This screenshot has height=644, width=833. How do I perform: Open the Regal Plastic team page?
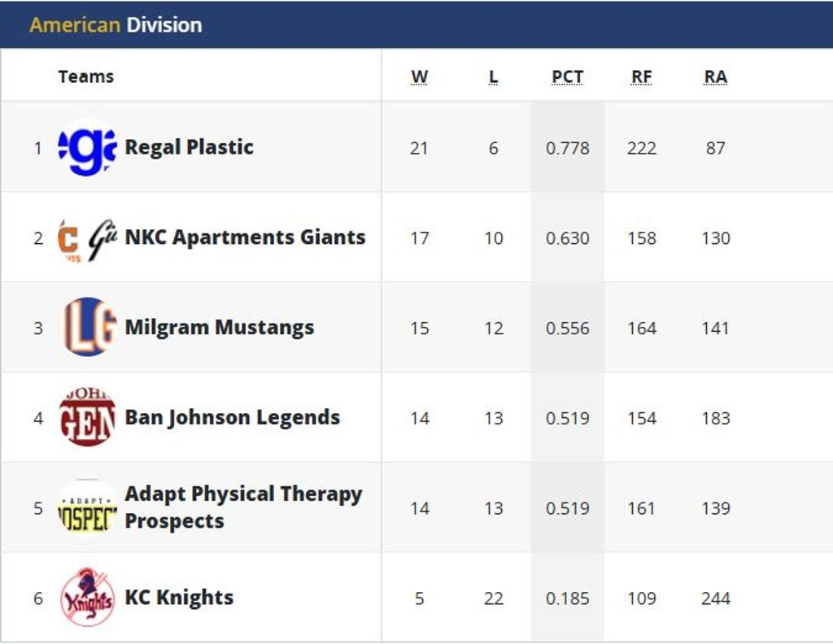(x=189, y=148)
